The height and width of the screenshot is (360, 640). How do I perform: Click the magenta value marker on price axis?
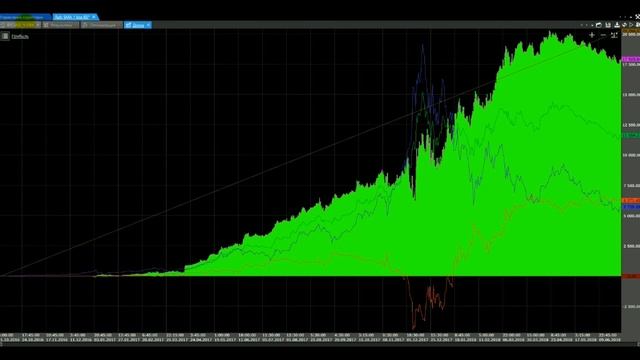[631, 59]
